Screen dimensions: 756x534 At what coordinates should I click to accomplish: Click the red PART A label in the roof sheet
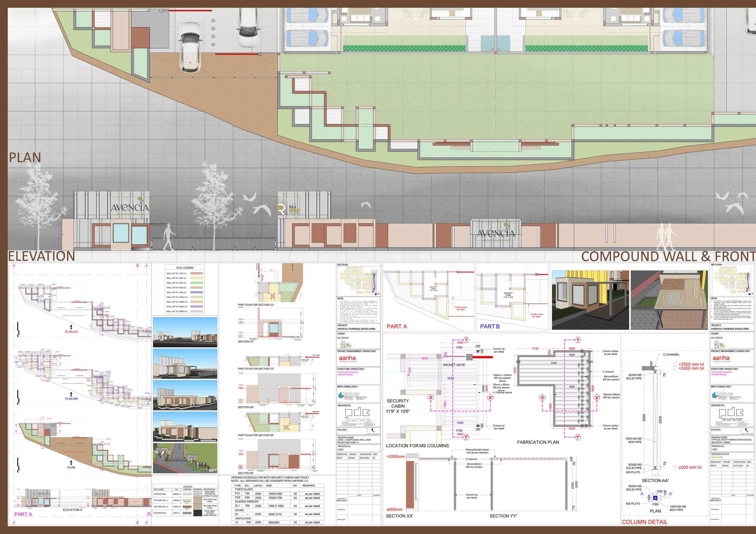(396, 326)
